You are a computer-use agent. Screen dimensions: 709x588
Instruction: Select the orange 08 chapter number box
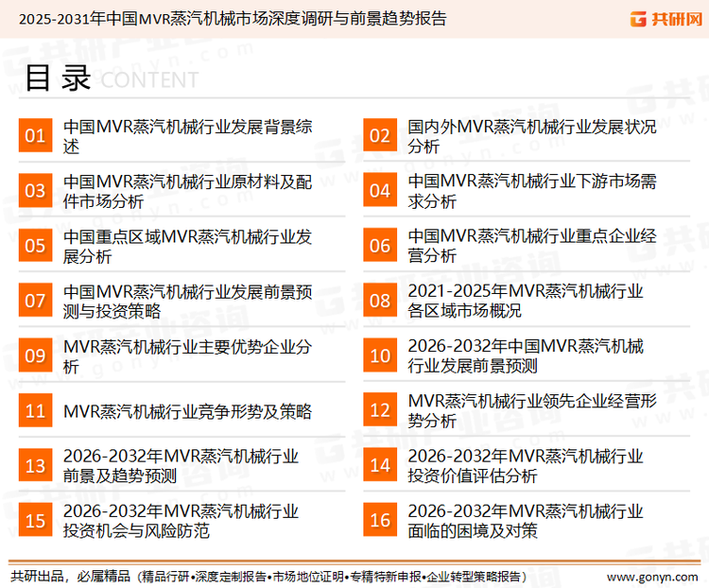click(x=380, y=301)
